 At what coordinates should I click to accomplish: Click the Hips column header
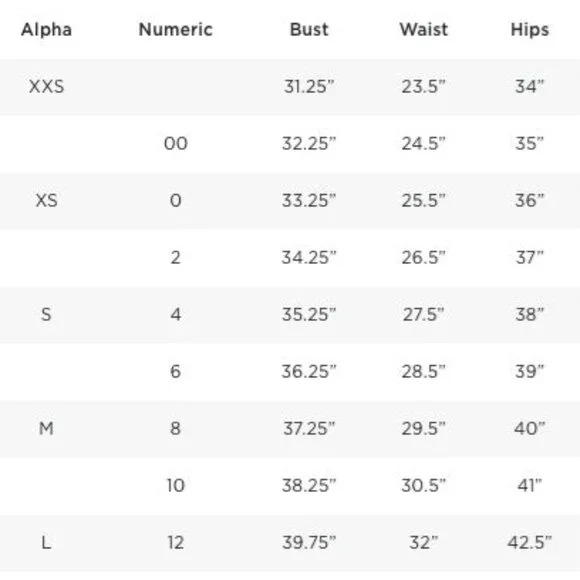[530, 30]
